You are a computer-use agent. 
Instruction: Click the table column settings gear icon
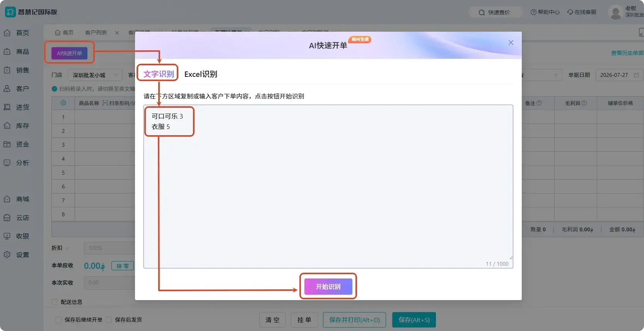pyautogui.click(x=63, y=103)
